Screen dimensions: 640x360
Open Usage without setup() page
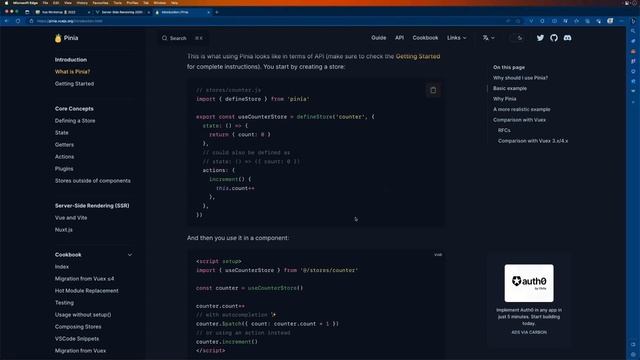tap(83, 315)
